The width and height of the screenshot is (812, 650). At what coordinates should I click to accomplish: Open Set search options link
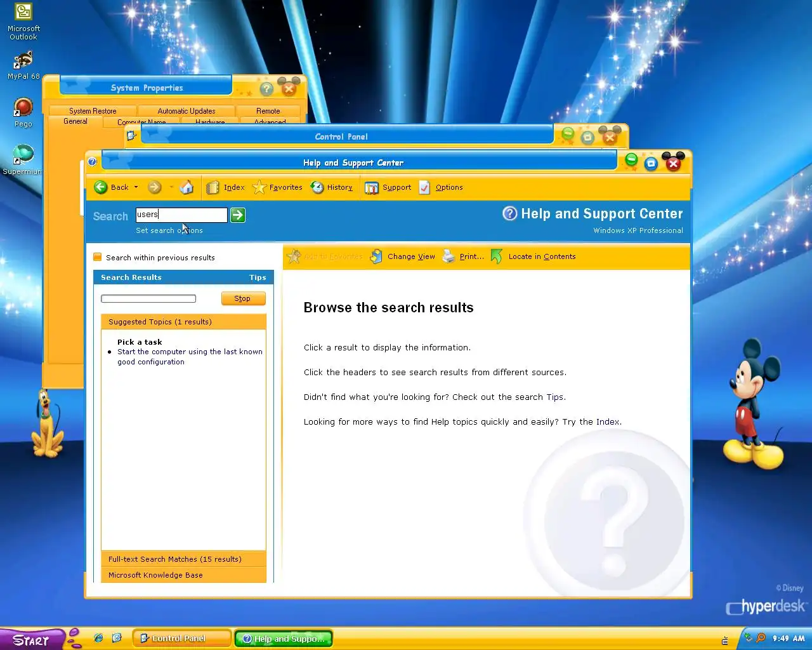[x=169, y=230]
